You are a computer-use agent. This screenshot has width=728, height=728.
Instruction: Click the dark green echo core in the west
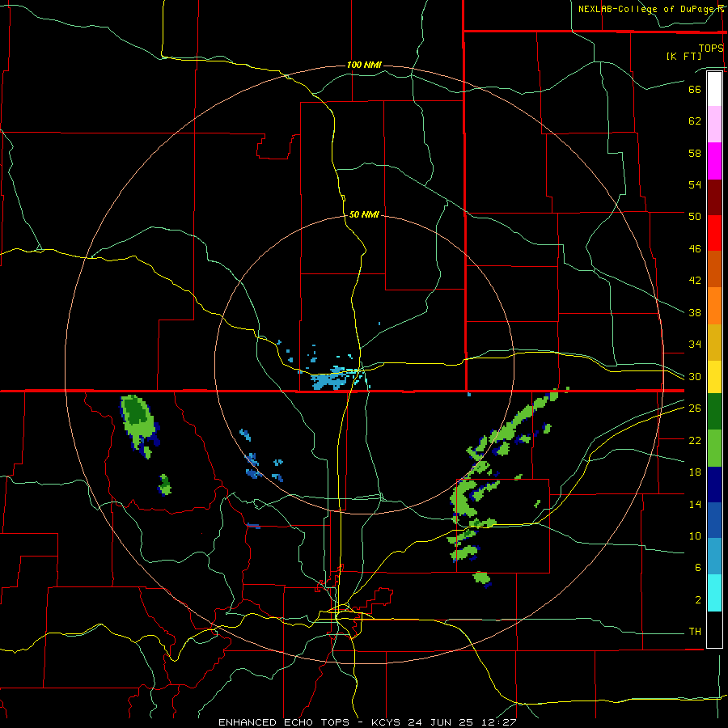tap(136, 410)
